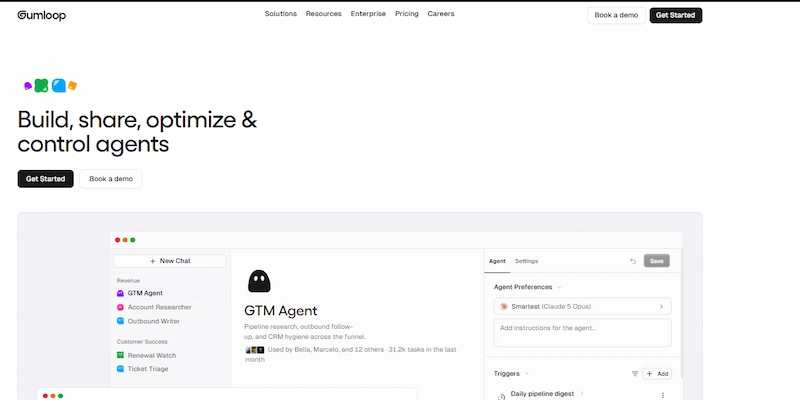Click the purple GTM Agent sidebar icon
Image resolution: width=800 pixels, height=400 pixels.
[120, 293]
